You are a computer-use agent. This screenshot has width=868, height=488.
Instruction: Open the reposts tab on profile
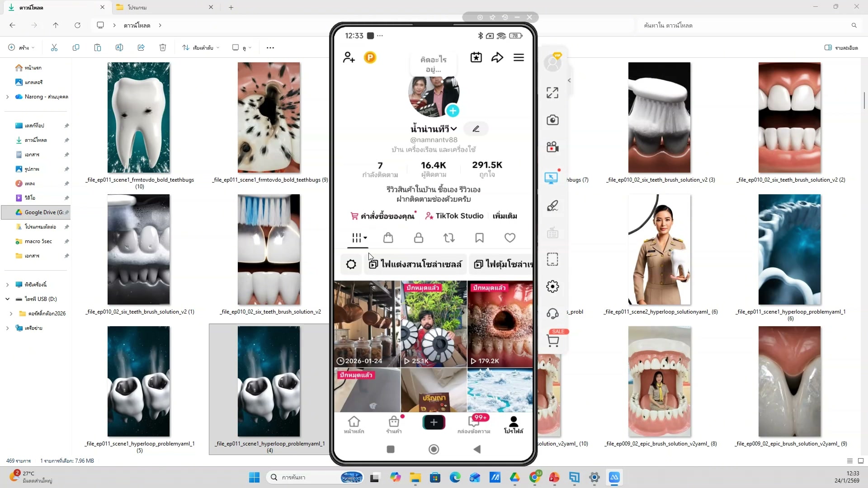[449, 238]
